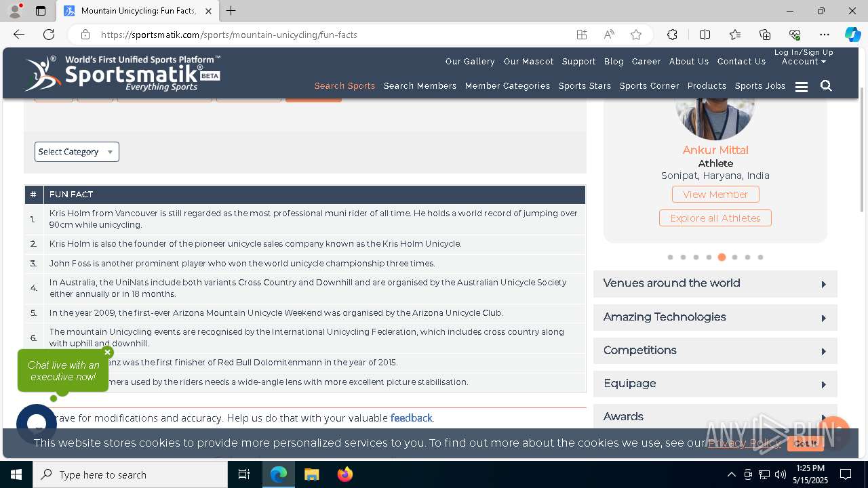The height and width of the screenshot is (488, 868).
Task: Open volume control in system tray
Action: click(x=781, y=474)
